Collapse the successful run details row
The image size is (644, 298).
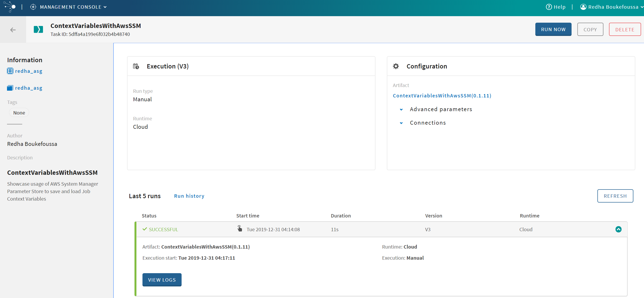tap(618, 229)
